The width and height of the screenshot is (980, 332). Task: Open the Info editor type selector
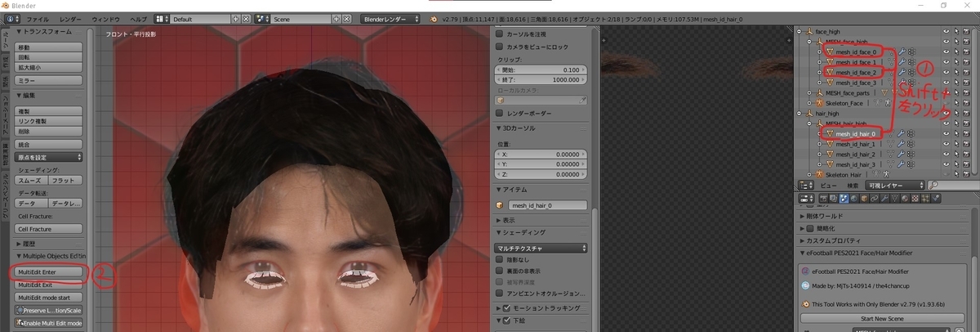12,18
